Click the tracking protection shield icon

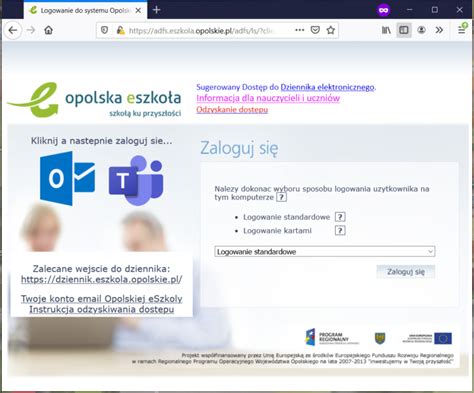pyautogui.click(x=104, y=30)
